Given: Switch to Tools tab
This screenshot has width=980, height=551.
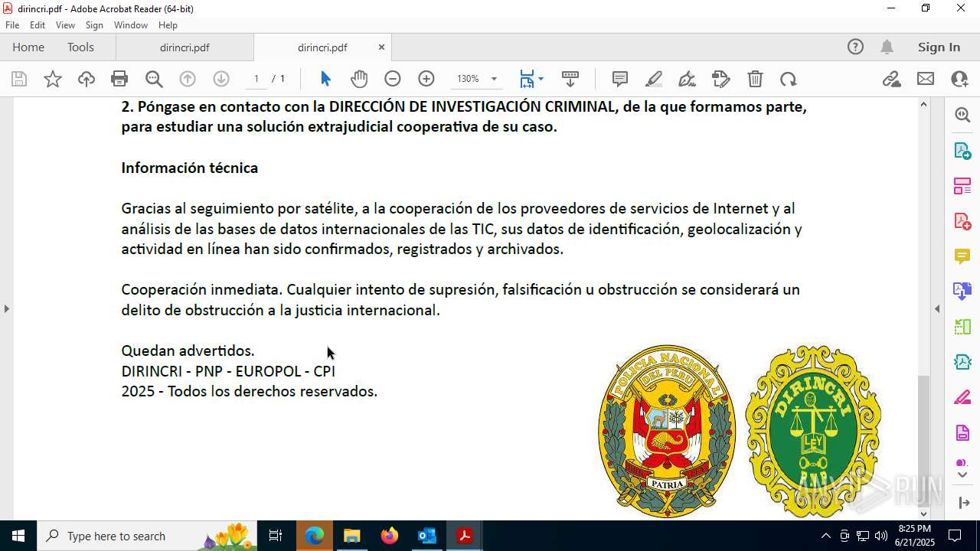Looking at the screenshot, I should pyautogui.click(x=80, y=47).
